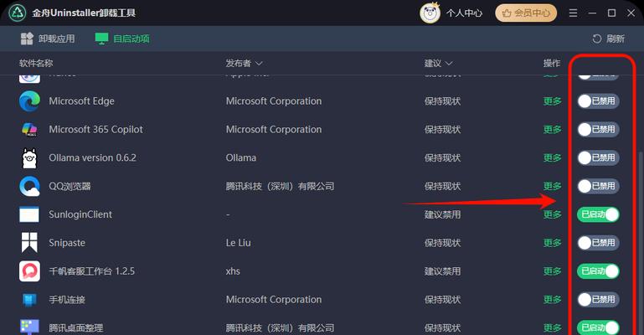Image resolution: width=644 pixels, height=335 pixels.
Task: Disable 千帆客服工作台 startup toggle
Action: click(598, 271)
